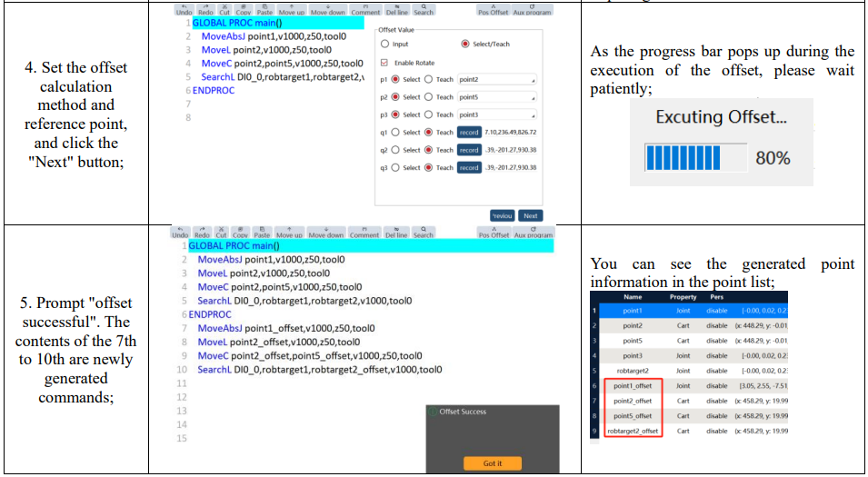Select the point1 row in the point list
Image resolution: width=868 pixels, height=477 pixels.
click(689, 311)
